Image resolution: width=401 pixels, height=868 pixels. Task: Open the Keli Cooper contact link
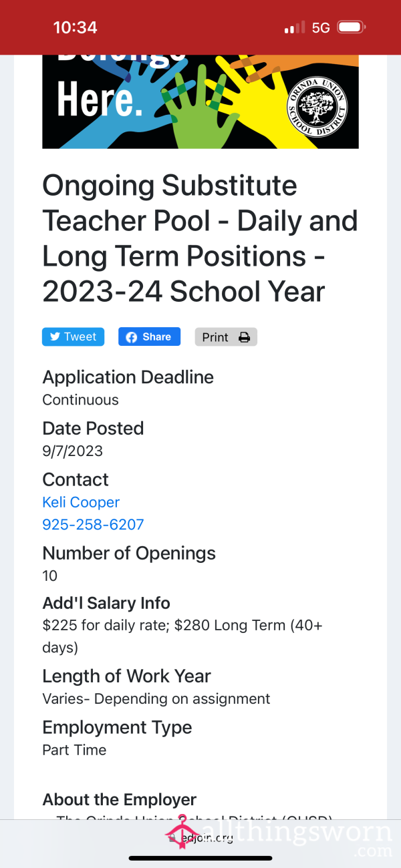[x=81, y=502]
